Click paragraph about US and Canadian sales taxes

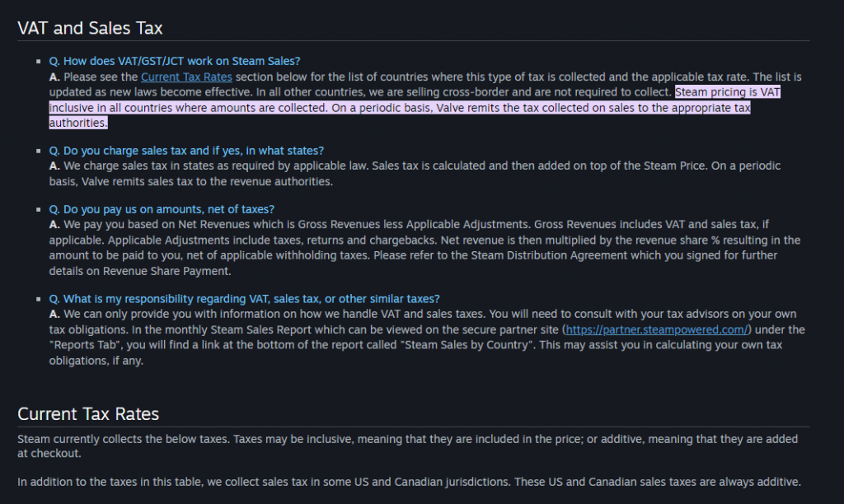click(x=409, y=482)
